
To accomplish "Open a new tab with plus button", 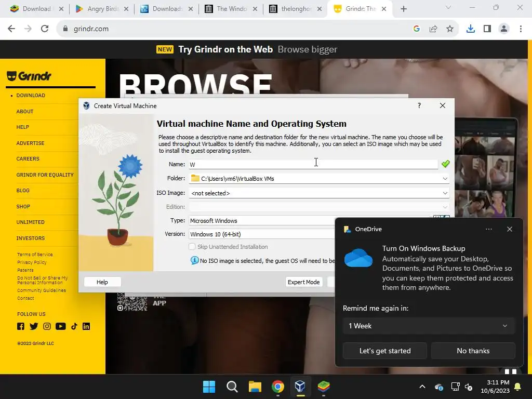I will click(x=403, y=9).
